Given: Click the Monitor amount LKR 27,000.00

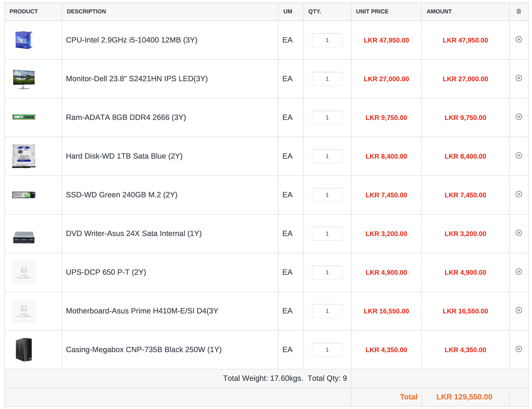Looking at the screenshot, I should (x=465, y=79).
